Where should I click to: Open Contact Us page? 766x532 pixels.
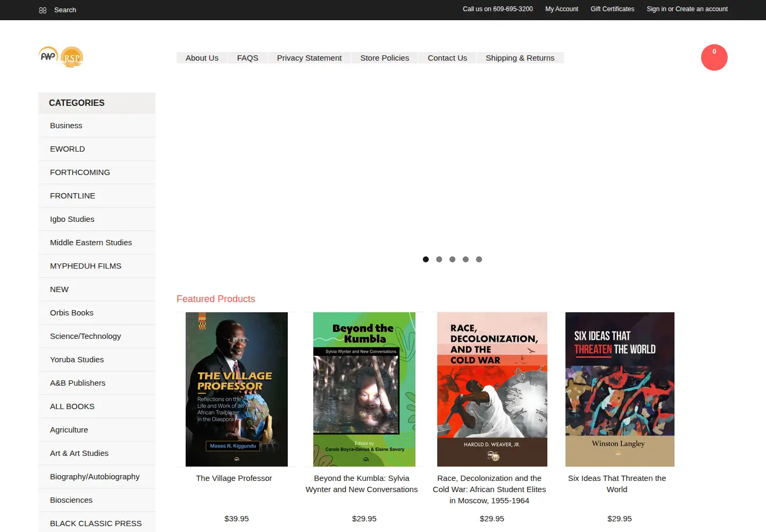(447, 58)
